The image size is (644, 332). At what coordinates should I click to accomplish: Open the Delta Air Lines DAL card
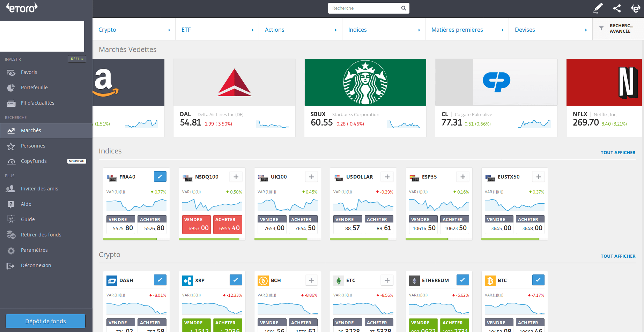pyautogui.click(x=234, y=98)
